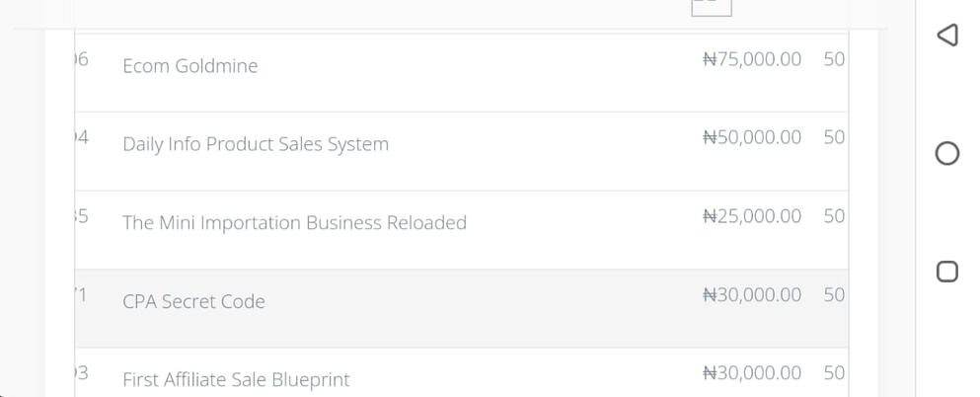Open First Affiliate Sale Blueprint

236,380
